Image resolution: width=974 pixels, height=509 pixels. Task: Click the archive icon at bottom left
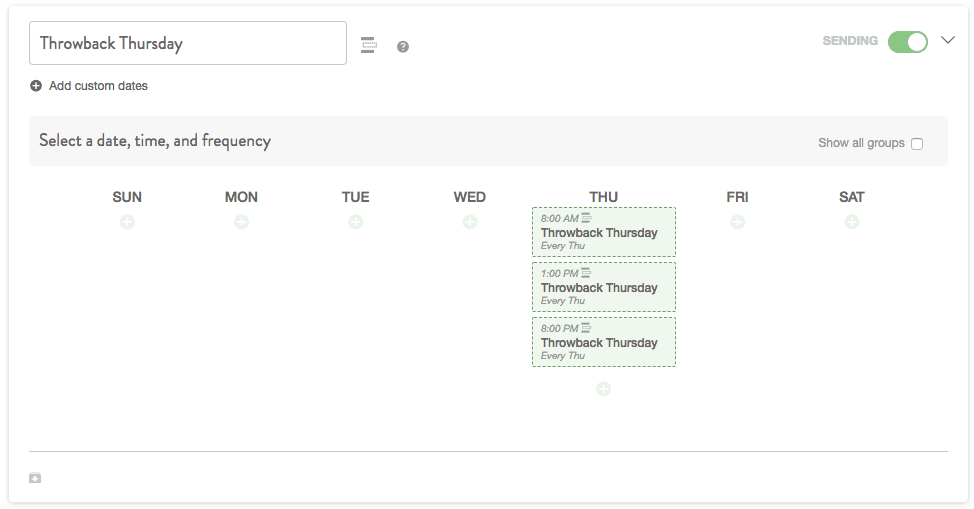(x=35, y=478)
